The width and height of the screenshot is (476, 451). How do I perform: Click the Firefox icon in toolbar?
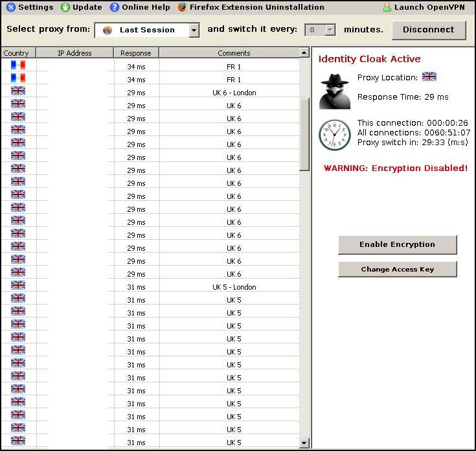pyautogui.click(x=182, y=7)
